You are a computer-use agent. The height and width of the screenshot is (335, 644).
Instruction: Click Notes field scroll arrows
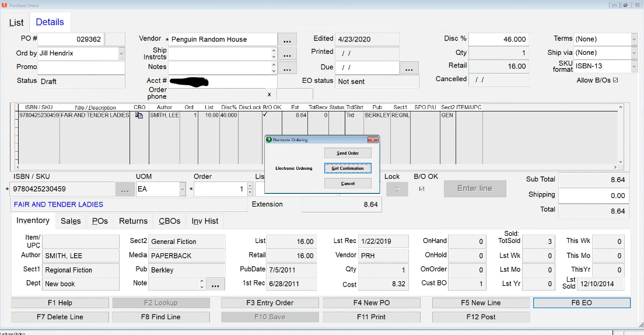(x=274, y=68)
